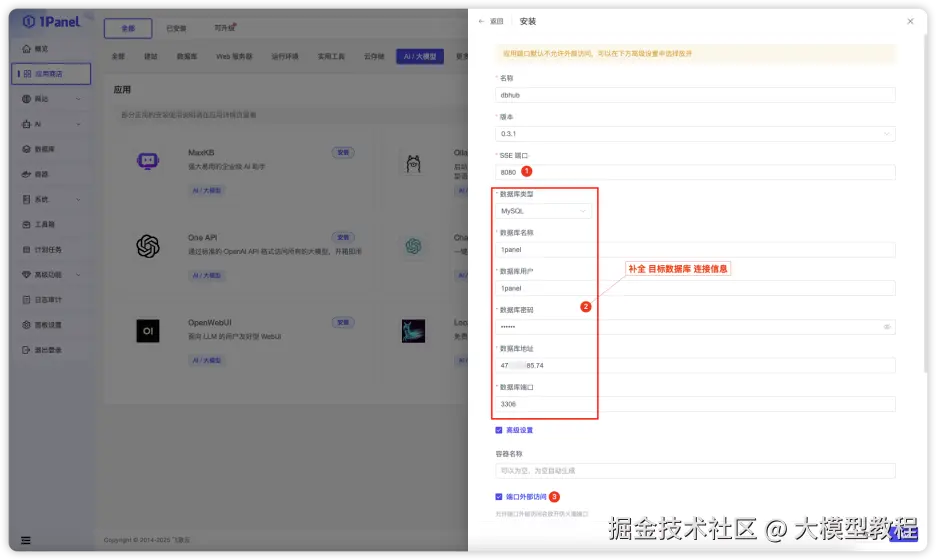This screenshot has width=936, height=560.
Task: Switch to the 已安装 installed tab
Action: 176,28
